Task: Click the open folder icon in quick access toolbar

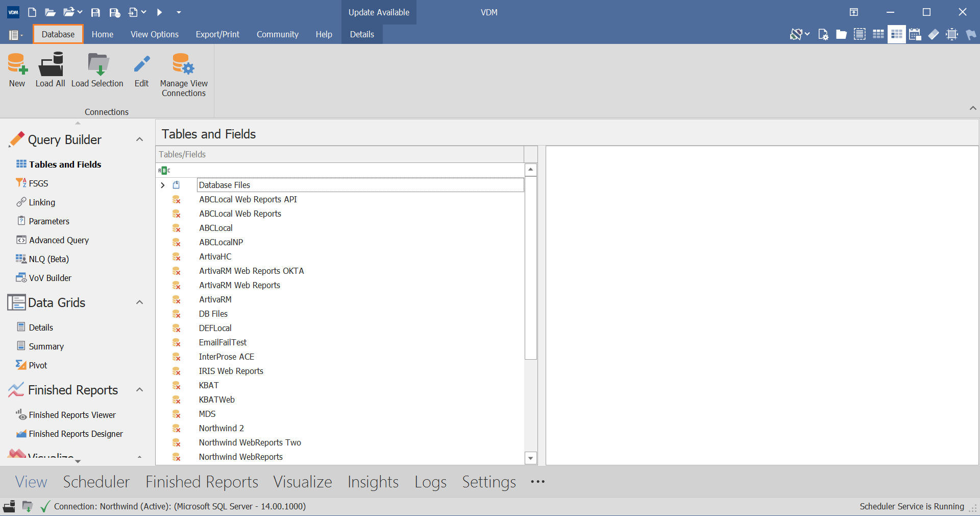Action: [x=50, y=12]
